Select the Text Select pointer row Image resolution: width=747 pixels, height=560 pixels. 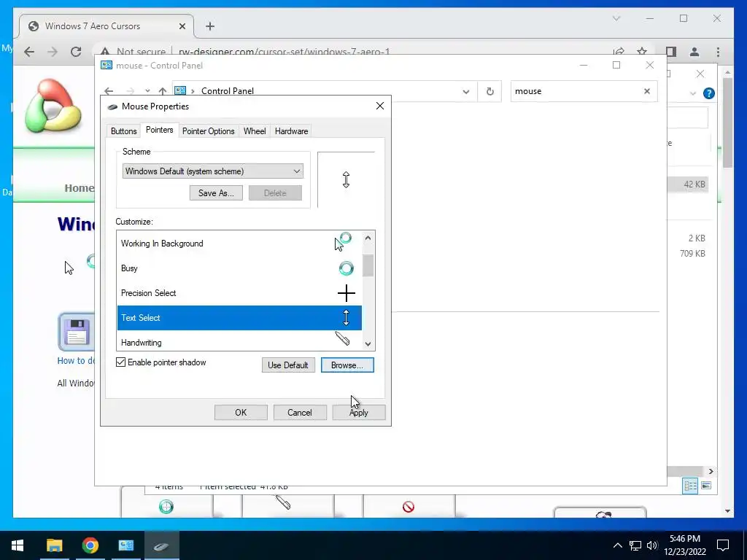pos(239,318)
